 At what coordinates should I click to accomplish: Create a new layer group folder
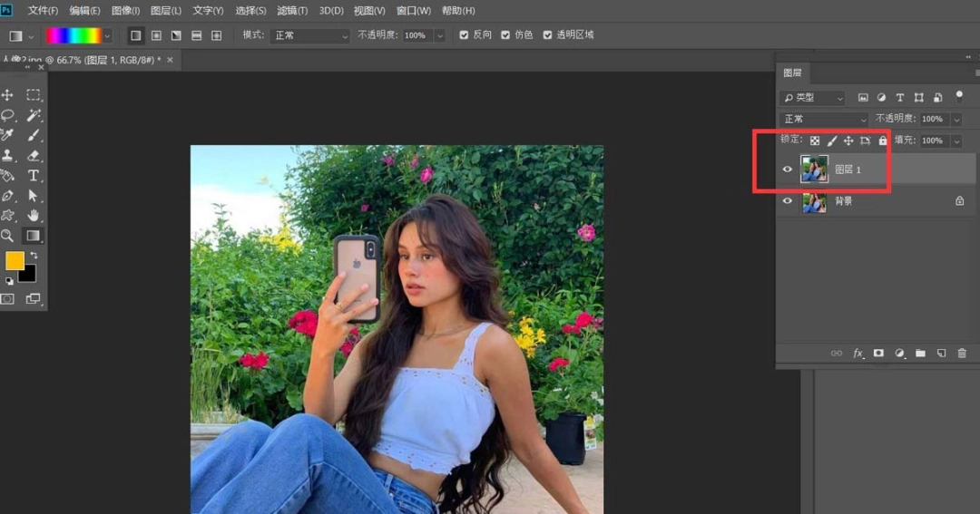(921, 354)
